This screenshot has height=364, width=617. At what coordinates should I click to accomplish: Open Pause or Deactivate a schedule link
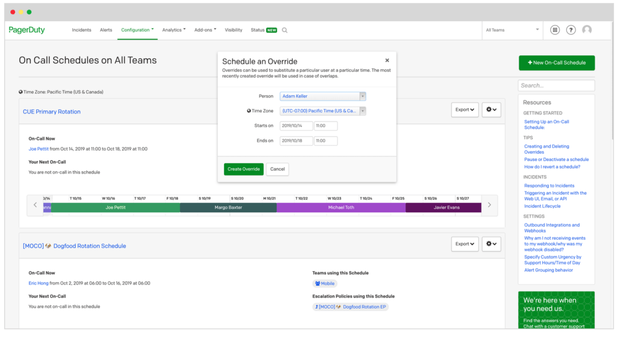[556, 159]
